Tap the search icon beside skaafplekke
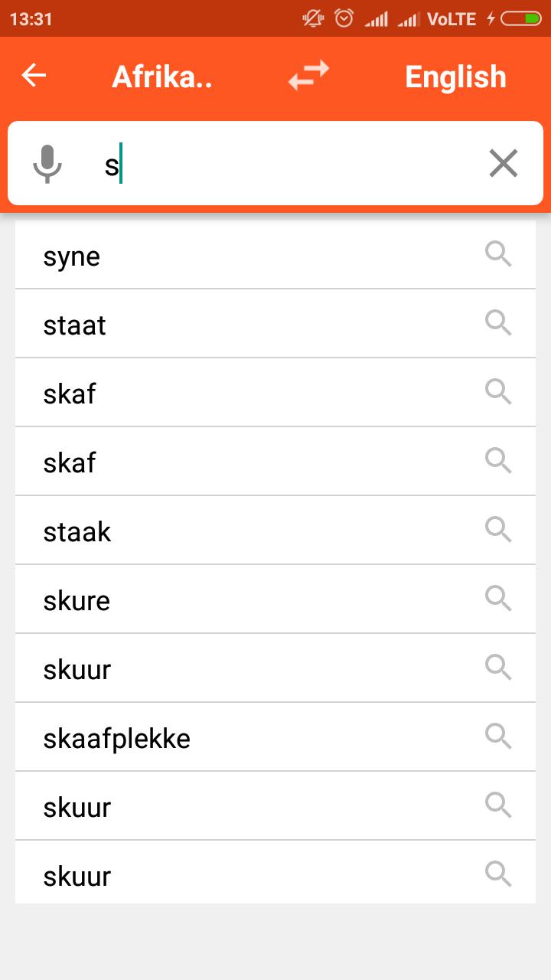 click(x=498, y=737)
